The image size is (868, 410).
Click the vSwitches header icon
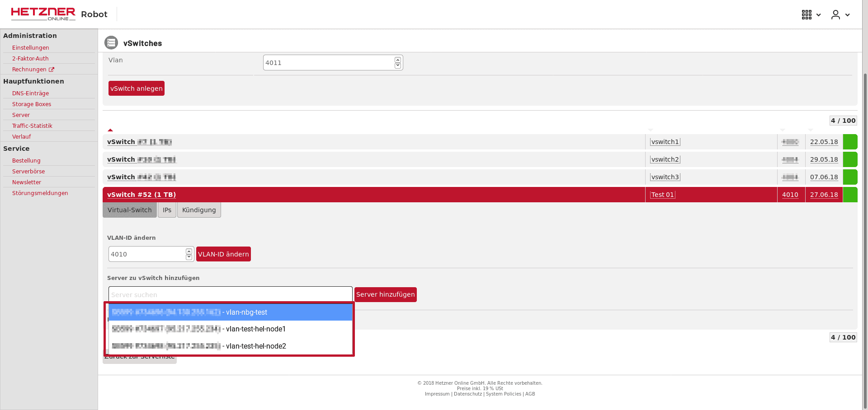point(111,42)
